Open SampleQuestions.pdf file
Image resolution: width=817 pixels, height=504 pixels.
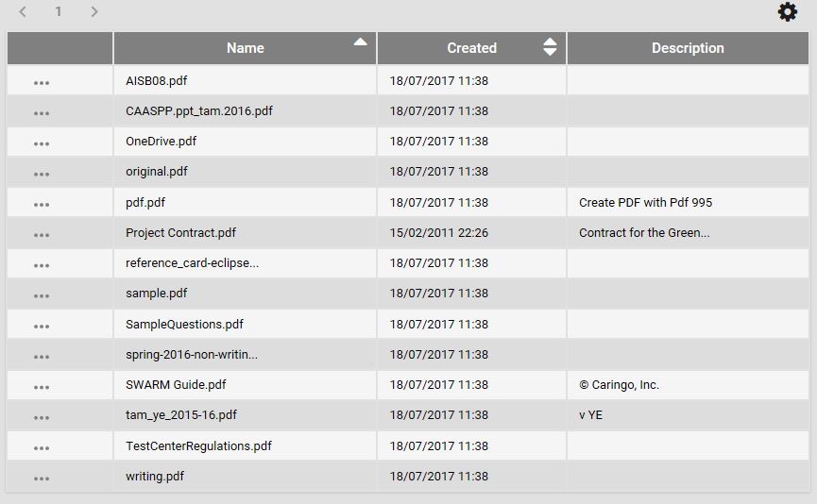184,324
